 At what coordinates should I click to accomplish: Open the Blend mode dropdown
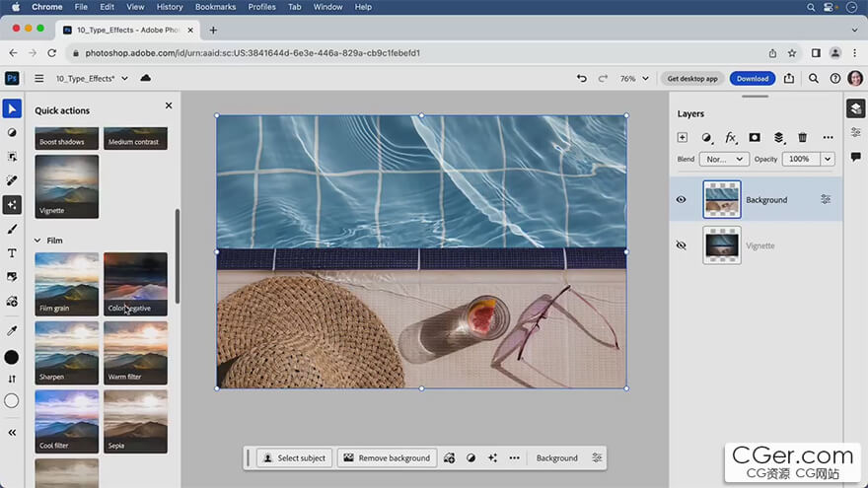click(724, 160)
